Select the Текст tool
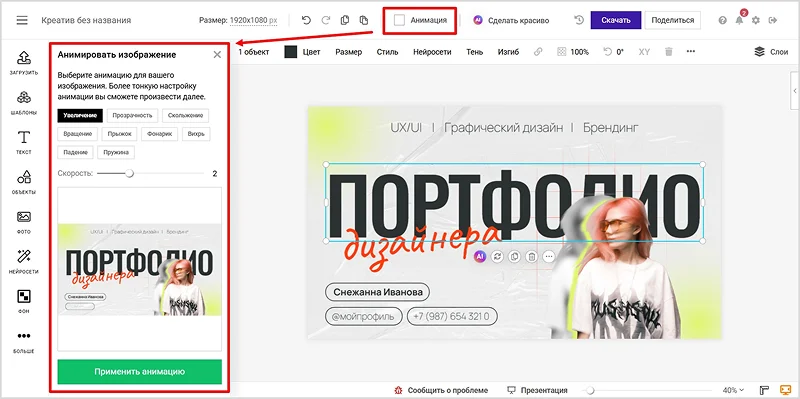The image size is (800, 399). 24,142
